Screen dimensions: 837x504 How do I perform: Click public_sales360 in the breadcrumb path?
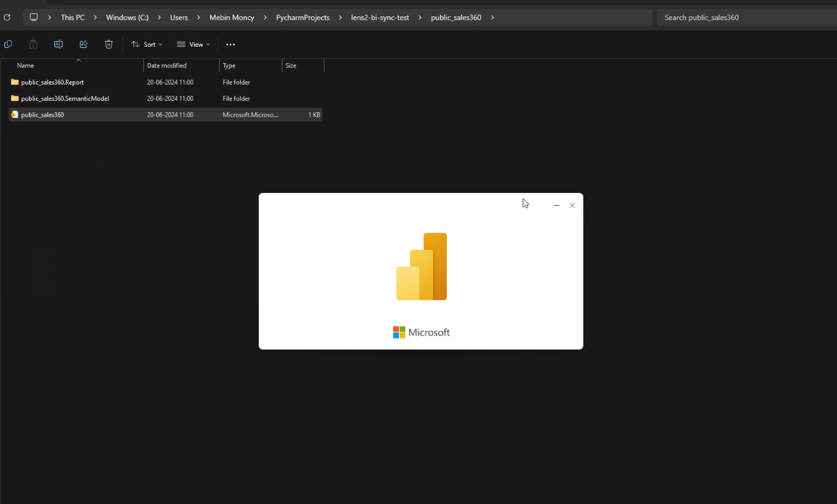tap(456, 18)
